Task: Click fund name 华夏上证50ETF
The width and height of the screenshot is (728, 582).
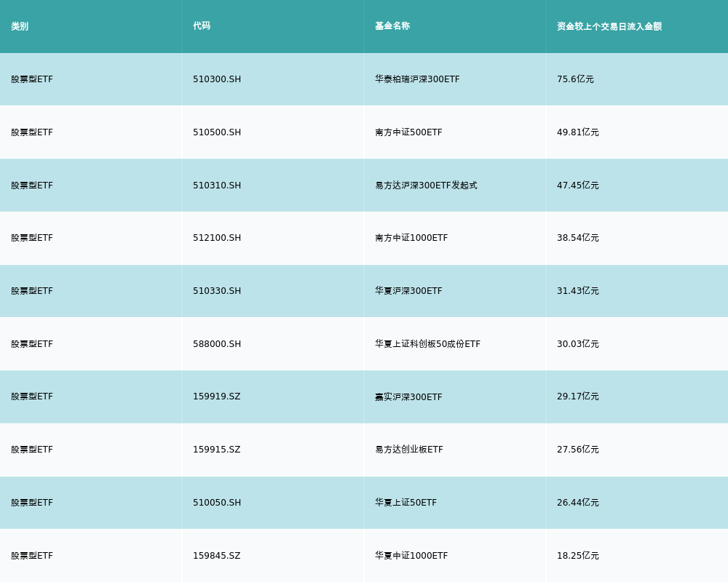Action: coord(405,503)
